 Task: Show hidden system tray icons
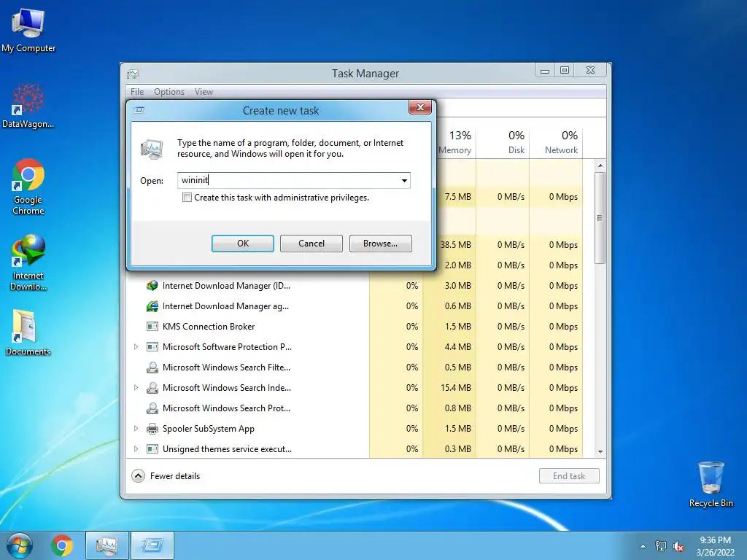(x=643, y=546)
